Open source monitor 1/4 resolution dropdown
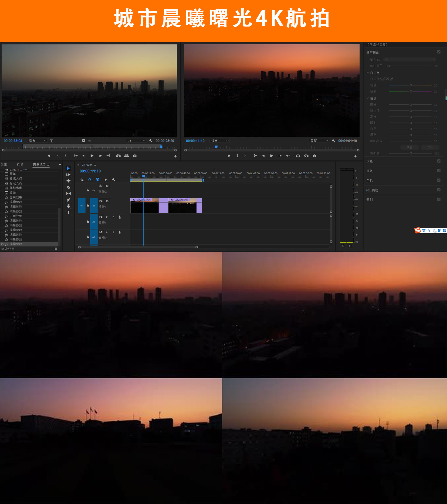The image size is (447, 504). [x=136, y=141]
